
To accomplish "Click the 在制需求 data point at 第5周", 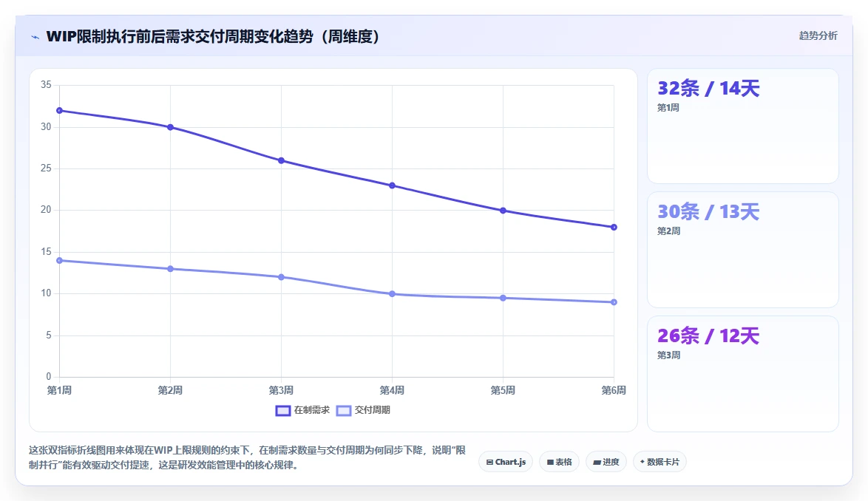I will 503,211.
